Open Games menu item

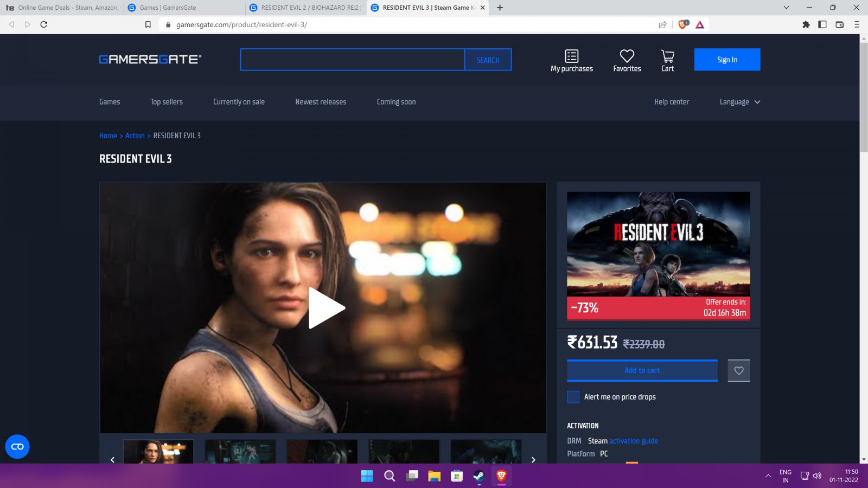click(110, 102)
